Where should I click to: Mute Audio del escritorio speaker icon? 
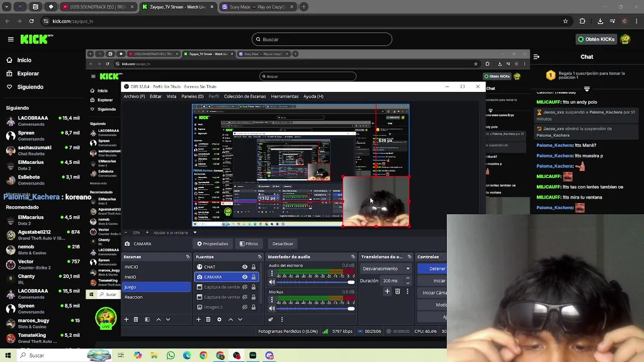[x=272, y=282]
